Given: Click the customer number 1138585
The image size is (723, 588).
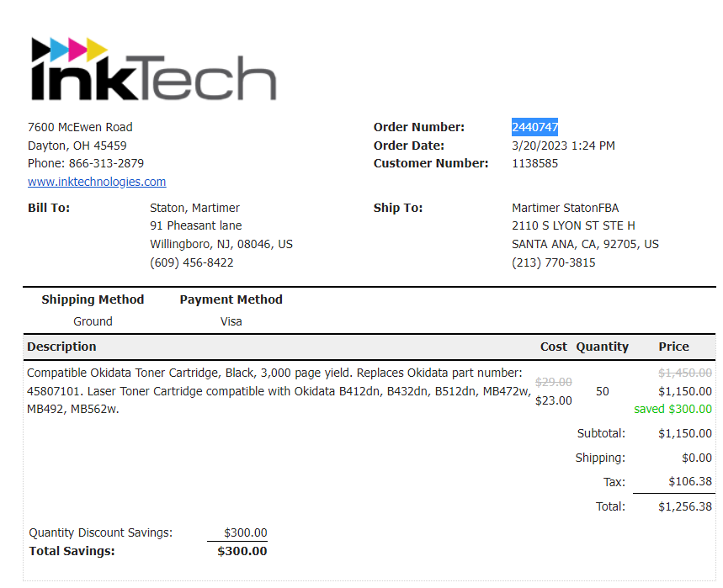Looking at the screenshot, I should click(534, 163).
